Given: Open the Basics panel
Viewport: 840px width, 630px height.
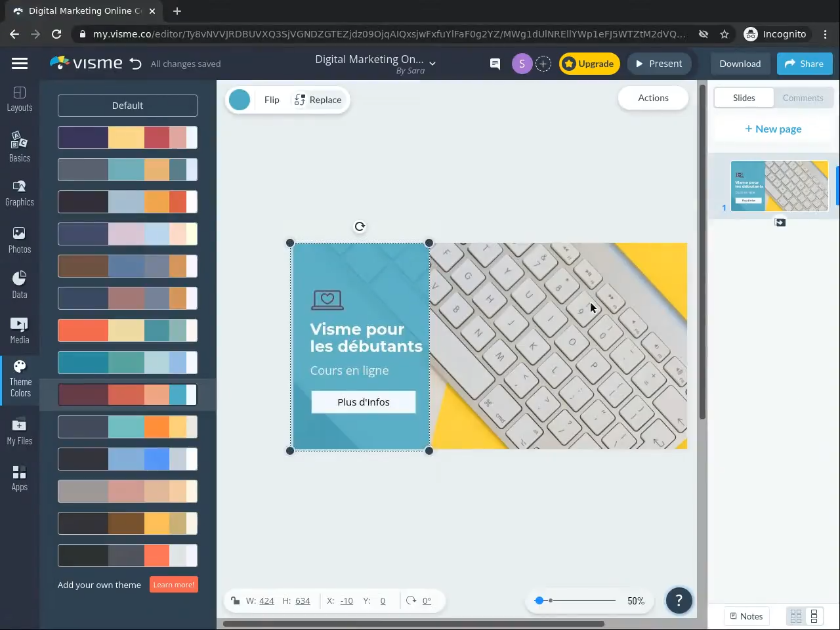Looking at the screenshot, I should (20, 146).
